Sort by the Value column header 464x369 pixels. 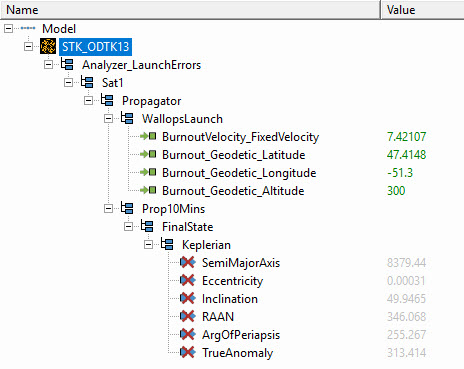click(x=423, y=10)
